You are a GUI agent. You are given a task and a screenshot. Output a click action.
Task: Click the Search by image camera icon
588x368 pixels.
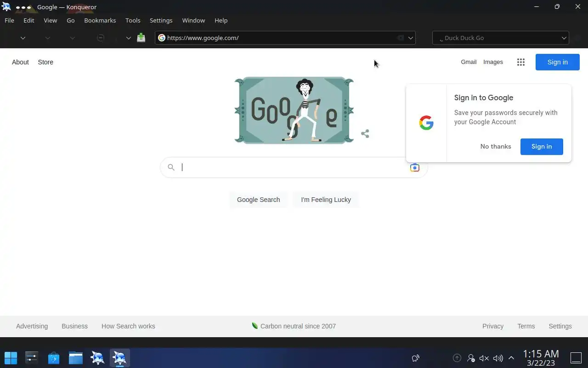pos(415,167)
